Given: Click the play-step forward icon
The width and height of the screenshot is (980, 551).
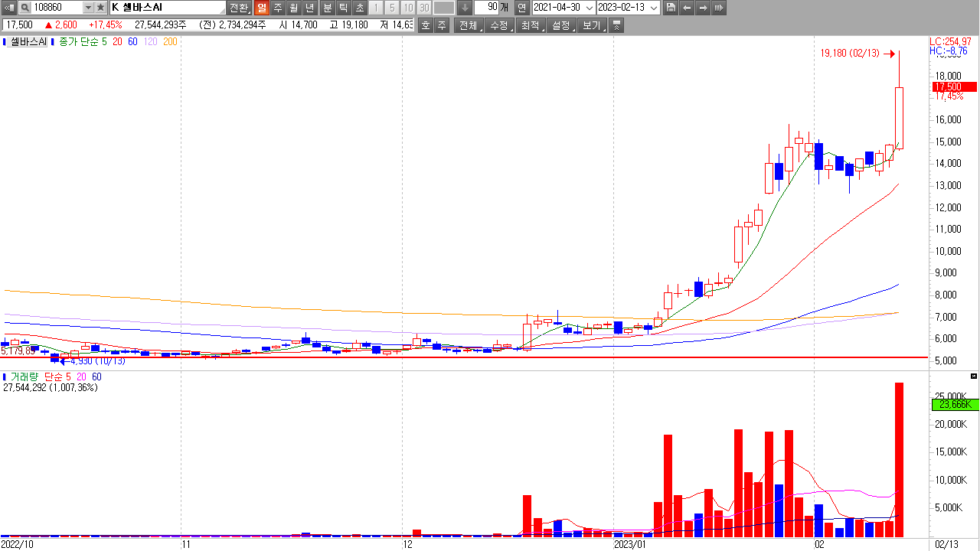Looking at the screenshot, I should (x=719, y=8).
